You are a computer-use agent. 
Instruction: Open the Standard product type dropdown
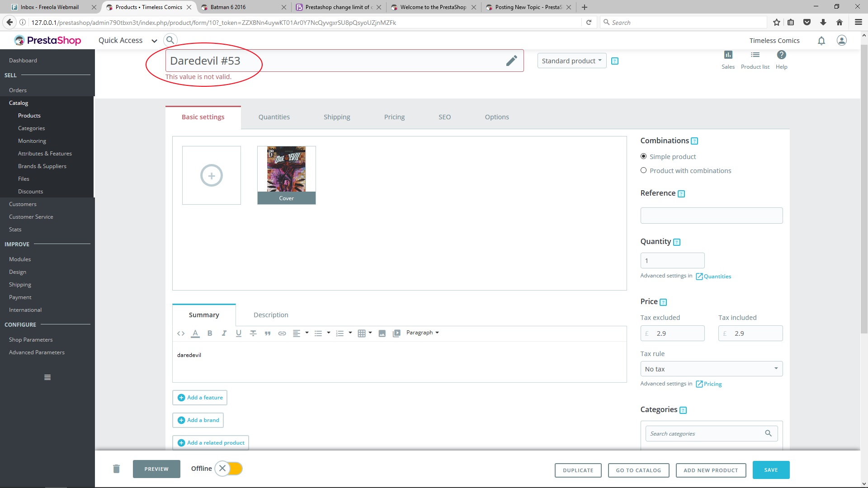click(571, 61)
